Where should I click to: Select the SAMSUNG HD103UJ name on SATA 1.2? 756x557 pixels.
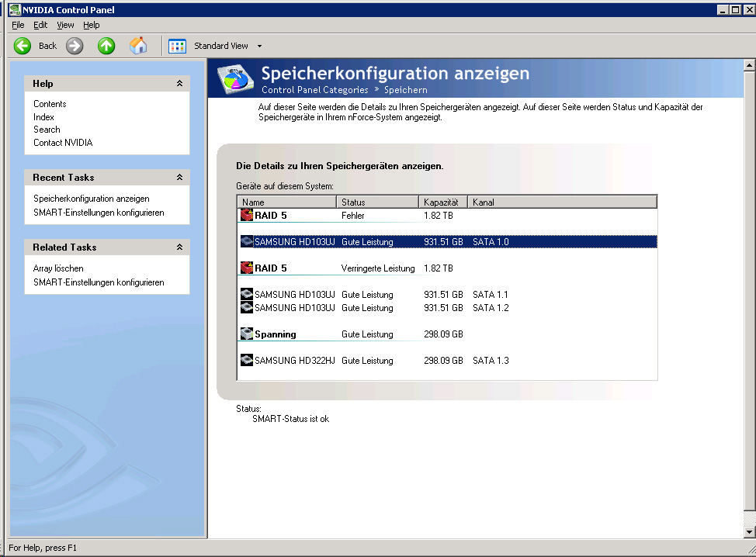tap(295, 307)
